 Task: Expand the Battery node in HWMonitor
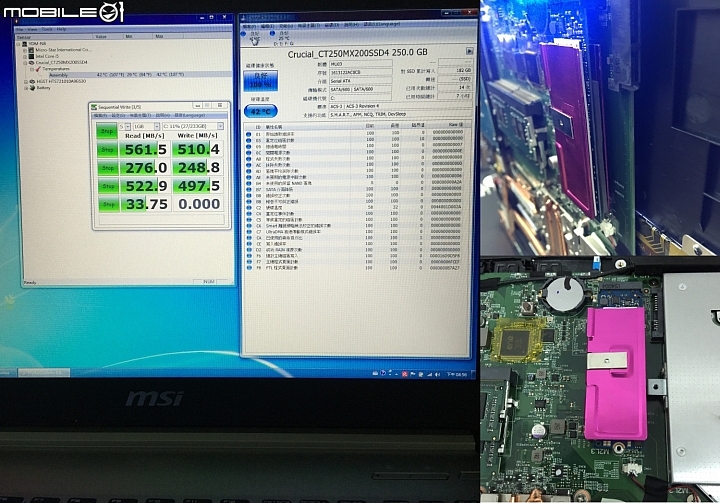(25, 88)
